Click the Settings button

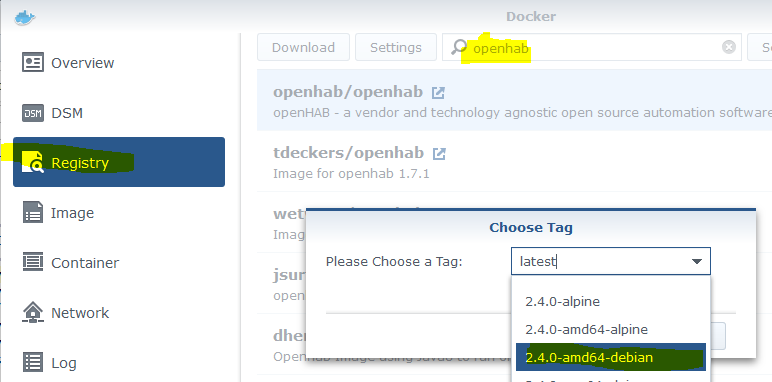coord(396,47)
